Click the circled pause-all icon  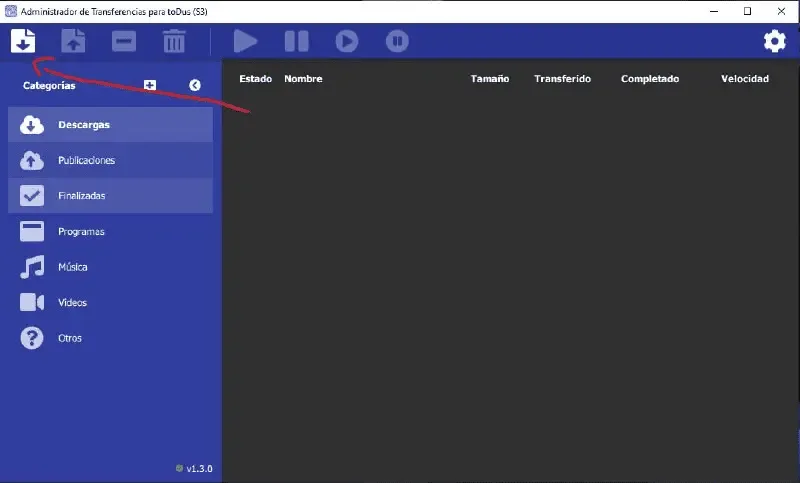coord(397,41)
